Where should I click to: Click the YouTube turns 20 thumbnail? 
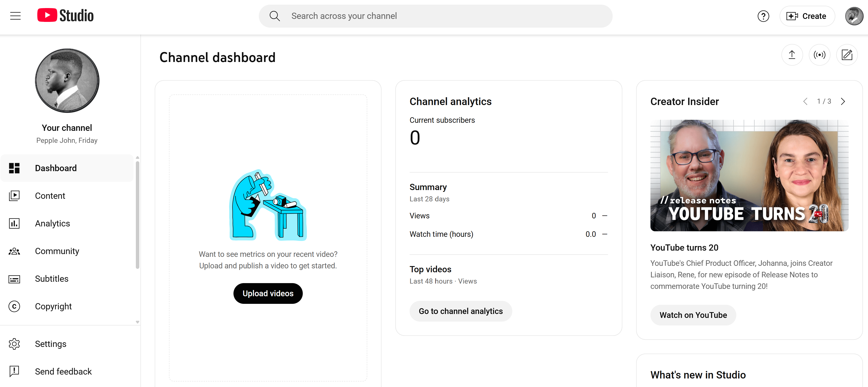(749, 175)
